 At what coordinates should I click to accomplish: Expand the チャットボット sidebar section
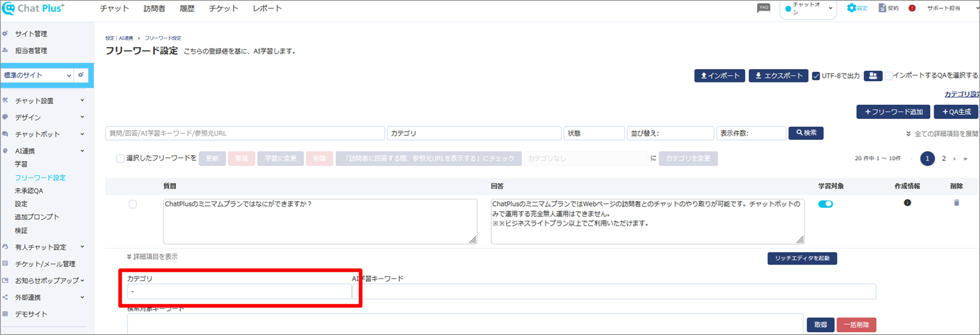pos(82,134)
